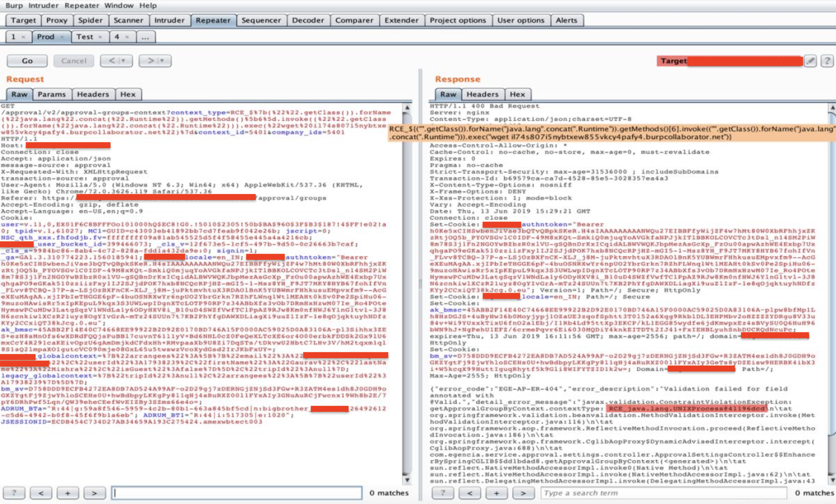This screenshot has width=836, height=504.
Task: Click response scrollbar up arrow
Action: point(832,108)
